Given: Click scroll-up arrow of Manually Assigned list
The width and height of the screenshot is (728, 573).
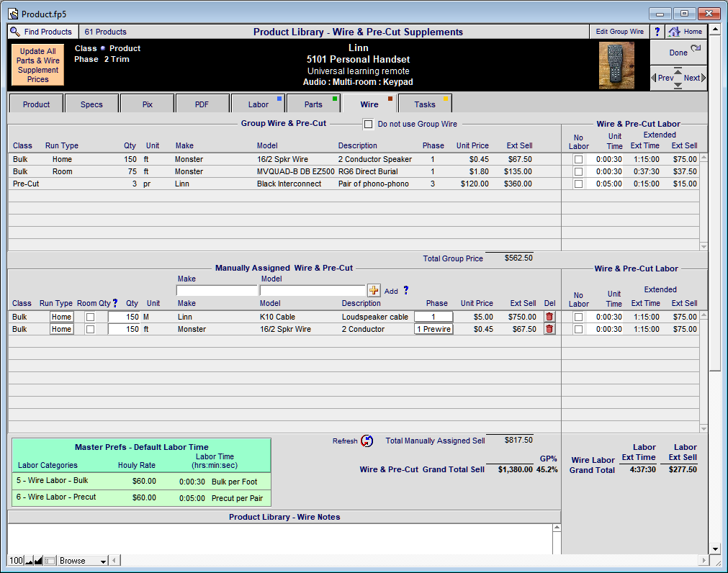Looking at the screenshot, I should pyautogui.click(x=704, y=315).
